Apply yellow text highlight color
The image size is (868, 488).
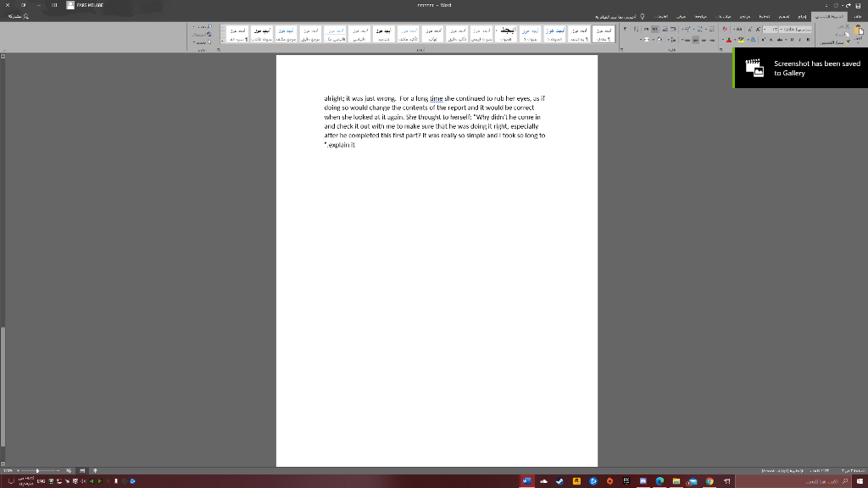pyautogui.click(x=741, y=40)
